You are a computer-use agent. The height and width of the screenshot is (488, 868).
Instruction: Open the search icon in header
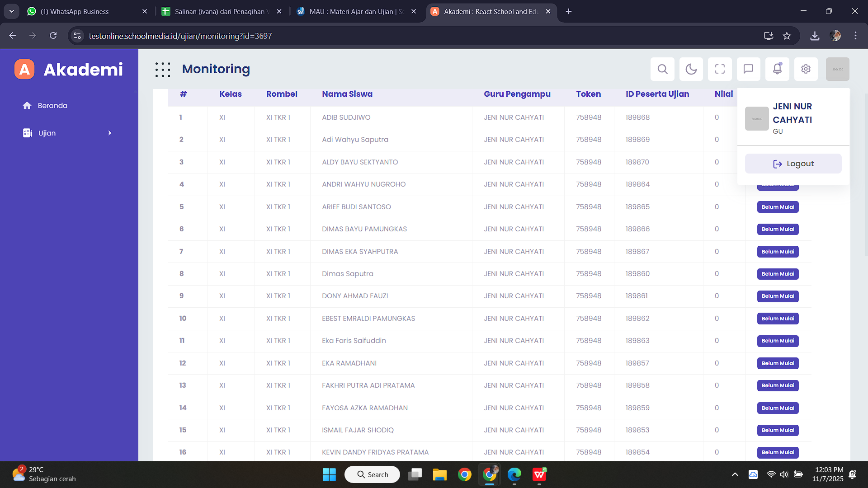662,69
